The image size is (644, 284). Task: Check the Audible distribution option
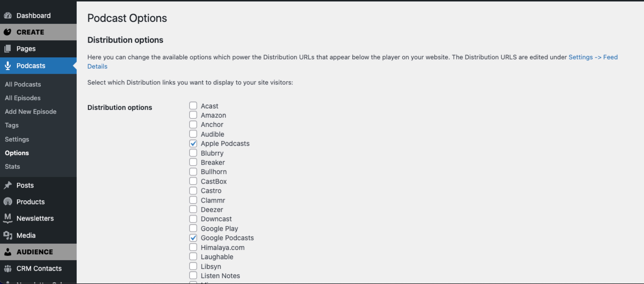coord(193,134)
